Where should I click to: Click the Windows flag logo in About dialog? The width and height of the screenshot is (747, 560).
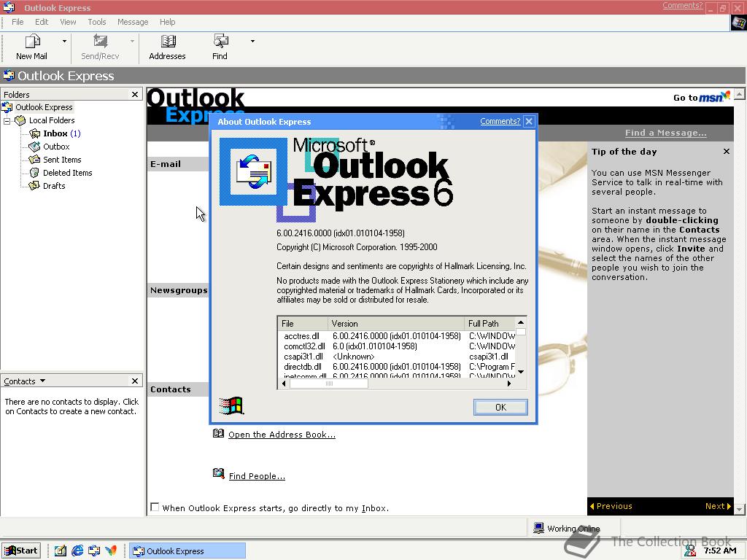[231, 405]
